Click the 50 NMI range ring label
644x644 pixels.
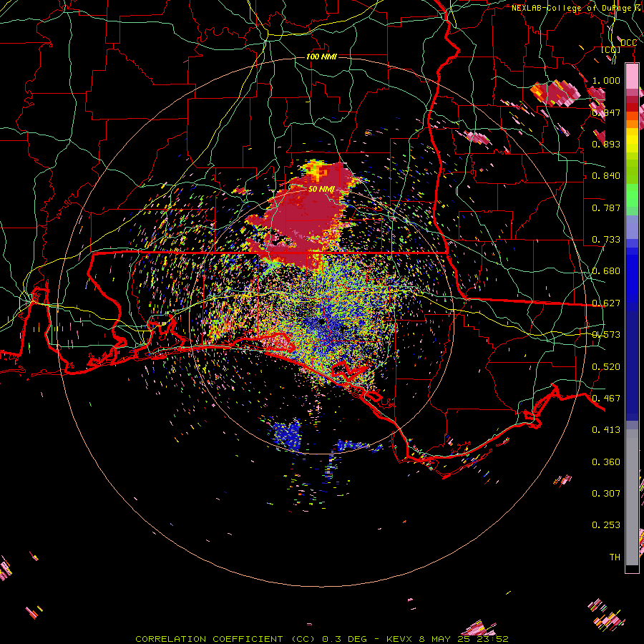point(321,189)
